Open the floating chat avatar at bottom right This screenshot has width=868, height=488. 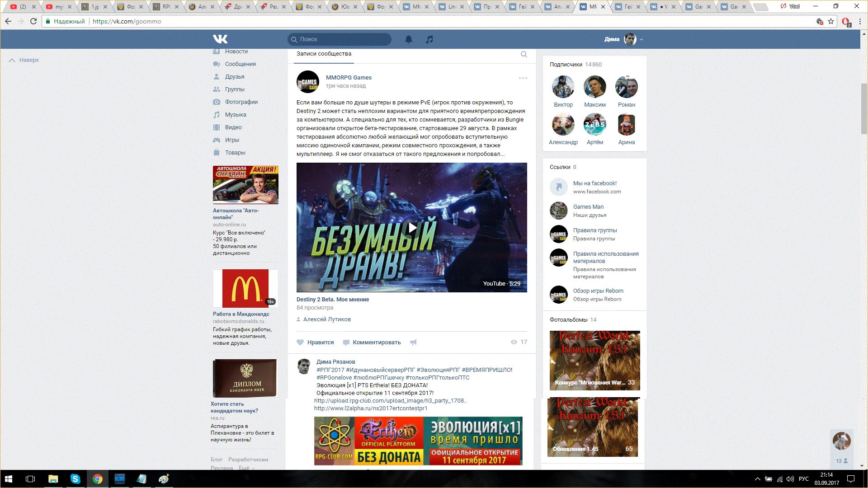coord(841,441)
